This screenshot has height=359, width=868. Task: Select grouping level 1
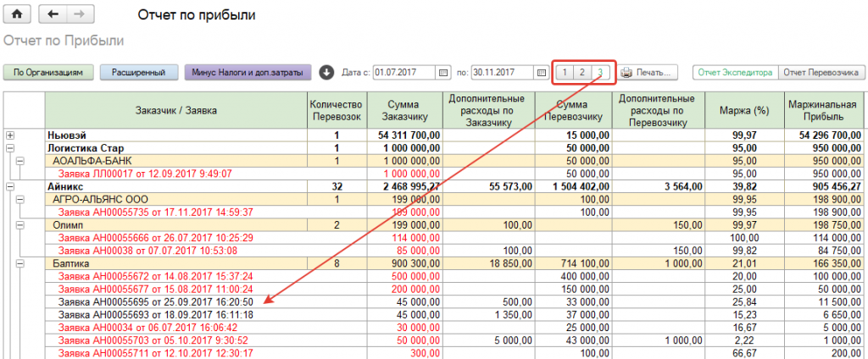pos(564,73)
